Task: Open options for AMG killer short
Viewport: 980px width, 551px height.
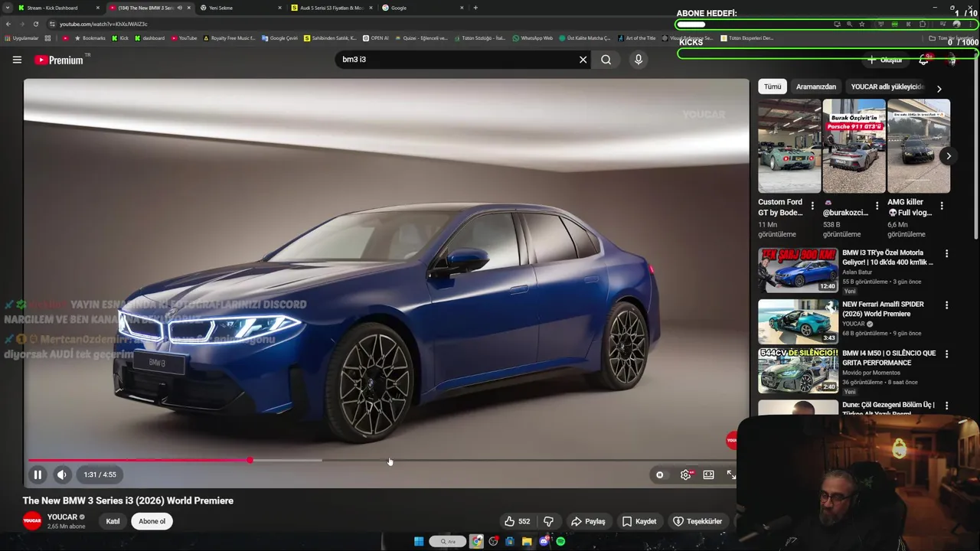Action: 942,206
